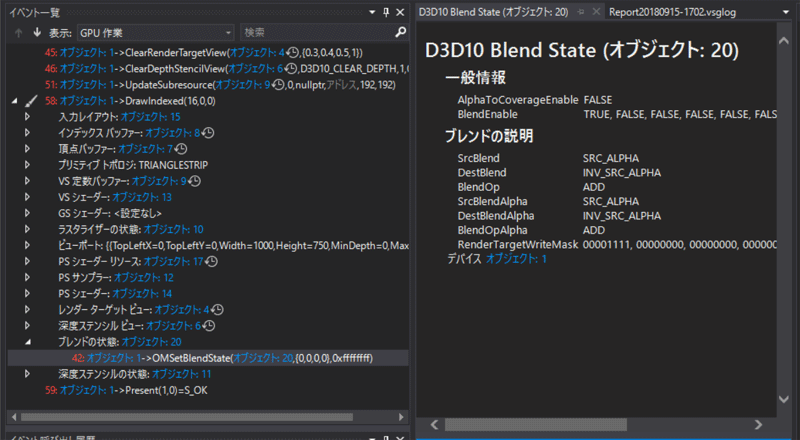The image size is (800, 440).
Task: Click history clock icon beside VS 定数バッファー object 9
Action: click(194, 181)
